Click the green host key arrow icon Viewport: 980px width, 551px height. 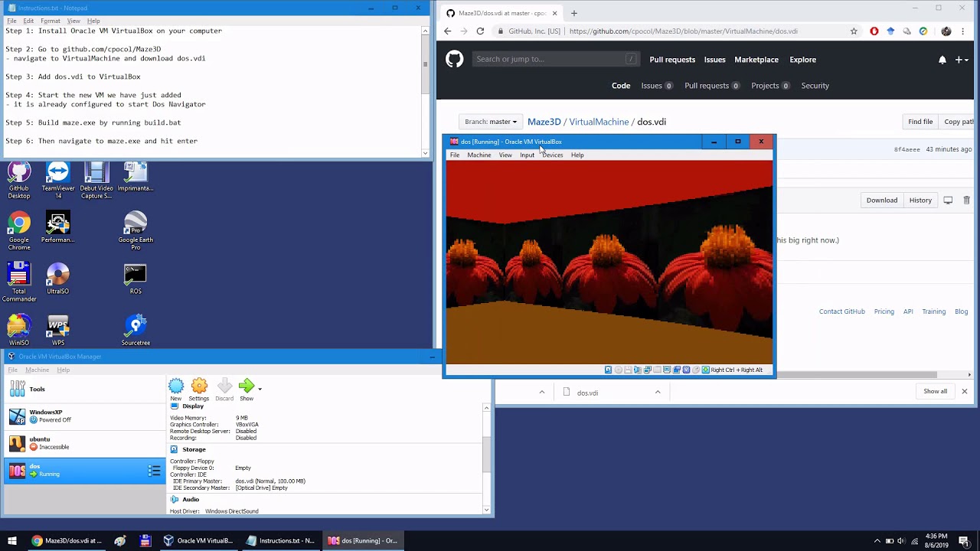tap(706, 370)
